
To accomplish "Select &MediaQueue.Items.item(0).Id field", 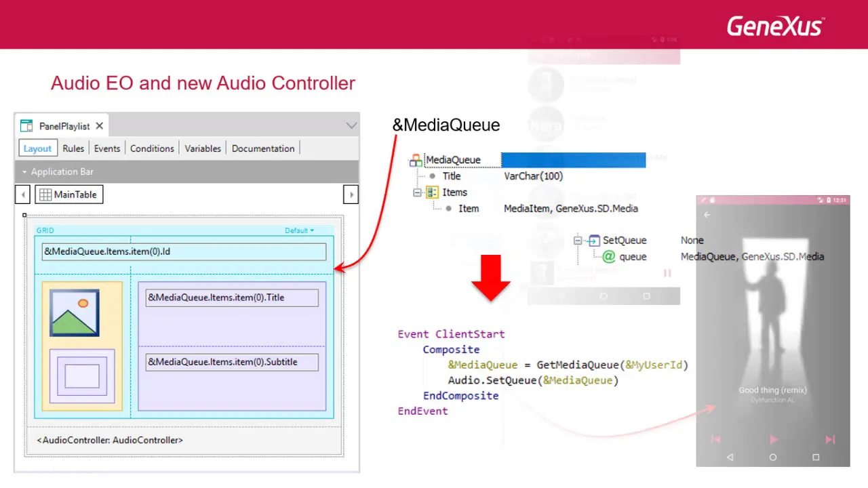I will (x=184, y=251).
